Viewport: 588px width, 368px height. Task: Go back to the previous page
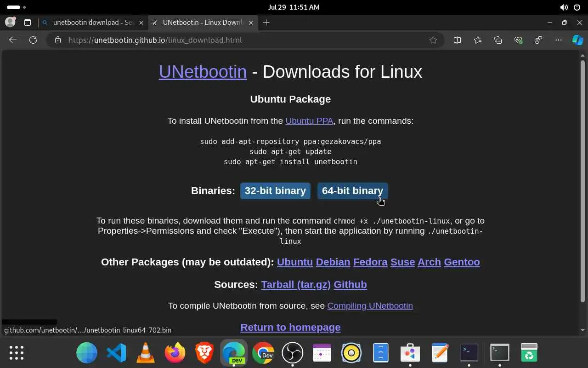(13, 40)
